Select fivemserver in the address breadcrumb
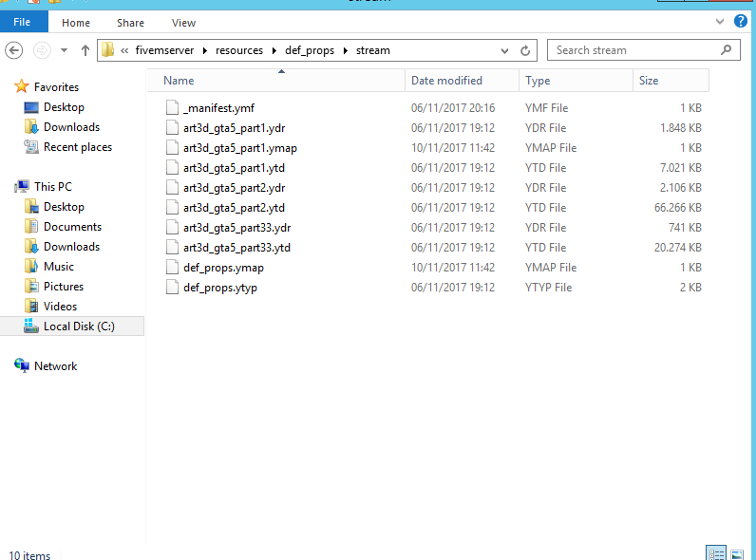The image size is (756, 560). tap(164, 50)
